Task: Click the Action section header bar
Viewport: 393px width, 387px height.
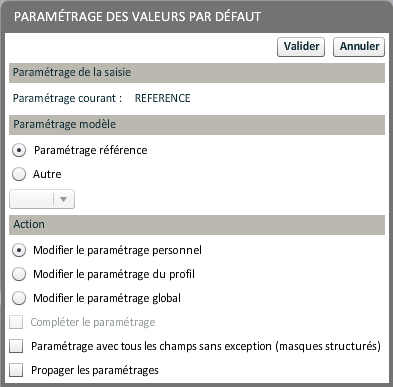Action: click(x=197, y=225)
